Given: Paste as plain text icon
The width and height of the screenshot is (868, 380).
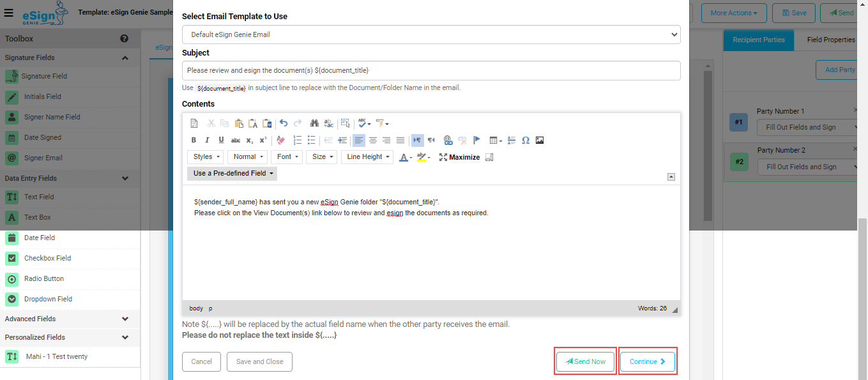Looking at the screenshot, I should click(x=253, y=123).
